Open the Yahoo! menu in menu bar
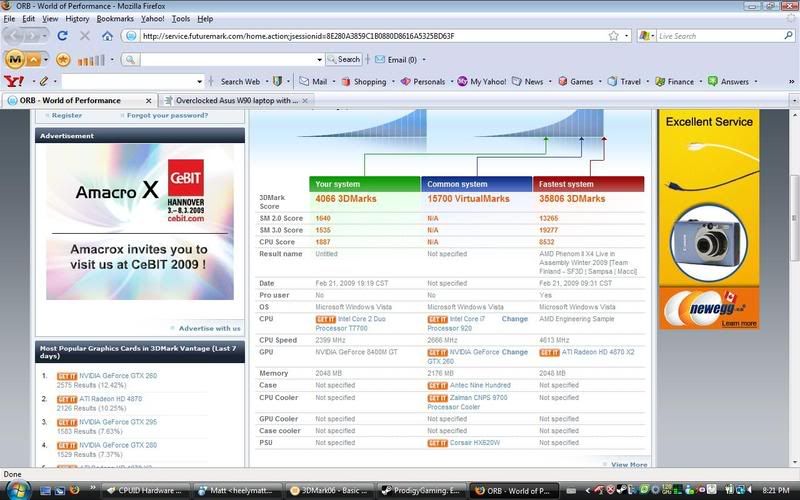The width and height of the screenshot is (800, 500). click(153, 19)
